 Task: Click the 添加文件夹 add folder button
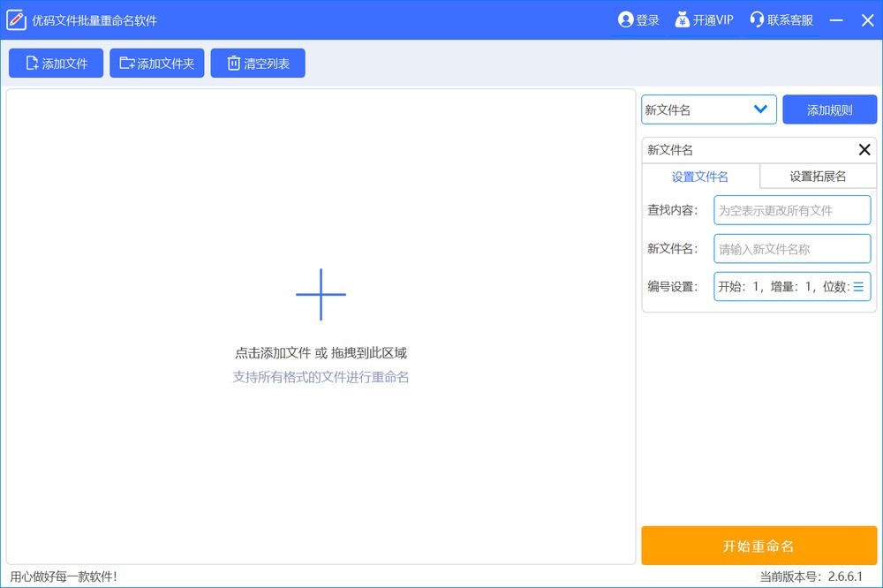point(157,64)
